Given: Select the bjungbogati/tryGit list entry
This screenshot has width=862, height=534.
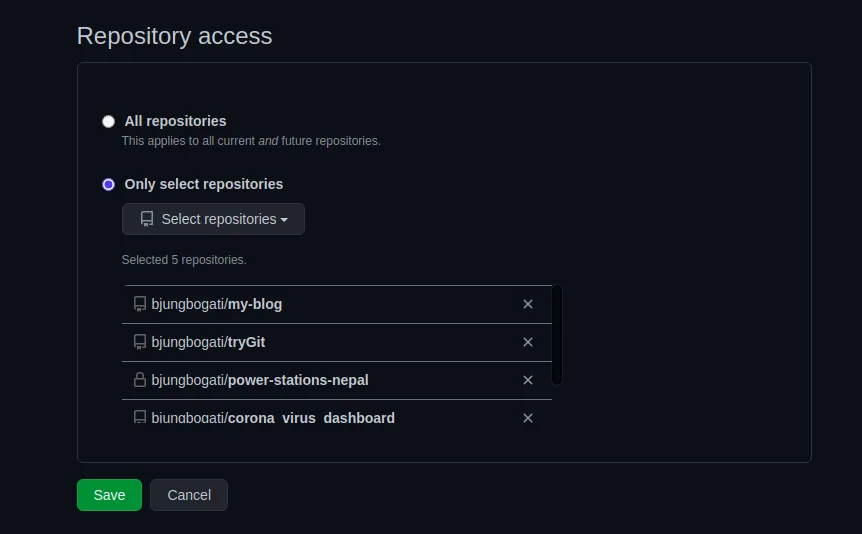Looking at the screenshot, I should click(208, 342).
